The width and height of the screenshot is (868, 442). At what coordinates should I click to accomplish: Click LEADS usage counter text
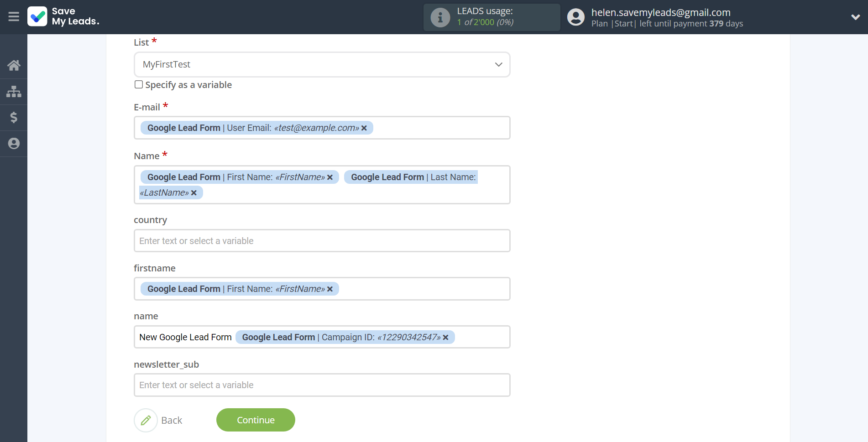tap(485, 22)
